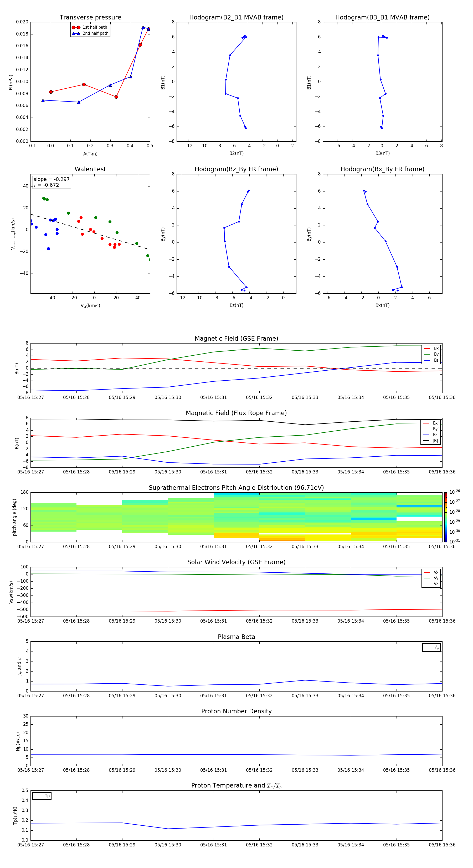
Task: Click the "r = -0.672" annotation
Action: click(x=47, y=185)
